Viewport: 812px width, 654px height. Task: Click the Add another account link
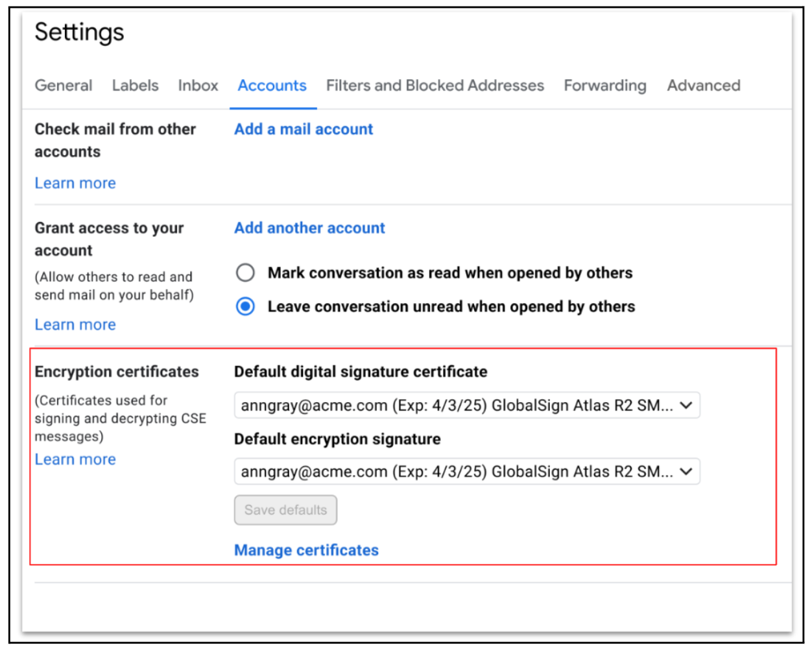(309, 228)
